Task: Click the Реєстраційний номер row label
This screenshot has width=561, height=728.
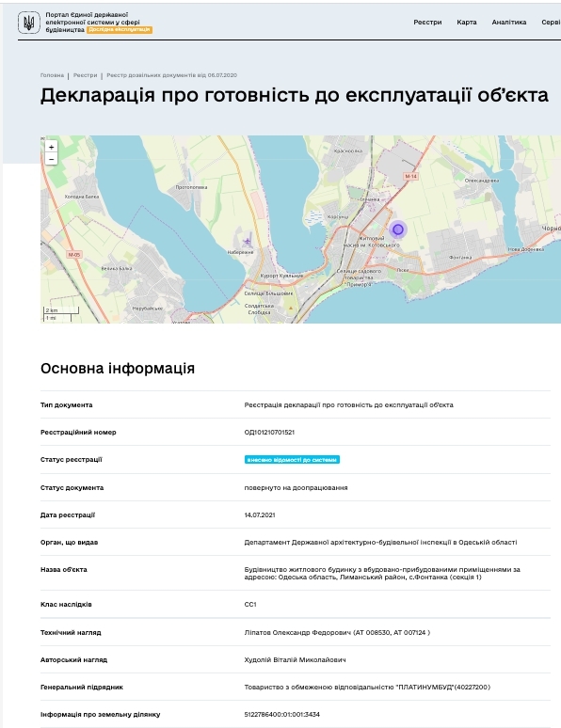Action: coord(78,433)
